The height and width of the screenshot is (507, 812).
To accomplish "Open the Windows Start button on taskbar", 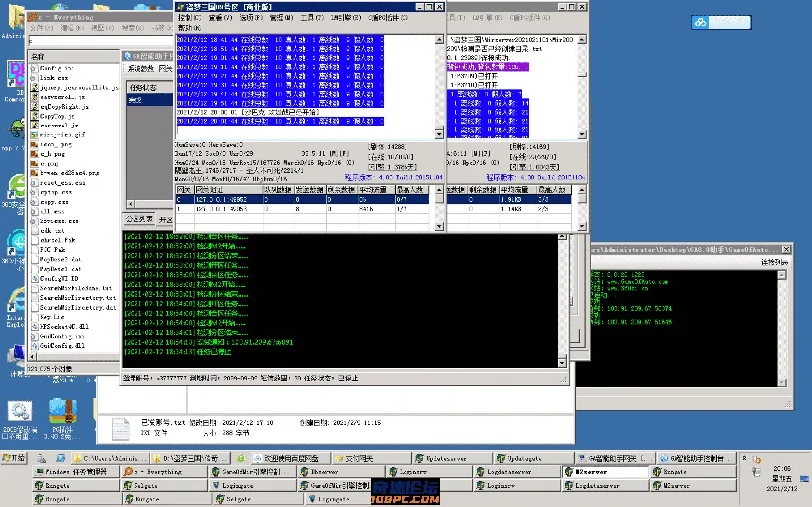I will coord(15,458).
